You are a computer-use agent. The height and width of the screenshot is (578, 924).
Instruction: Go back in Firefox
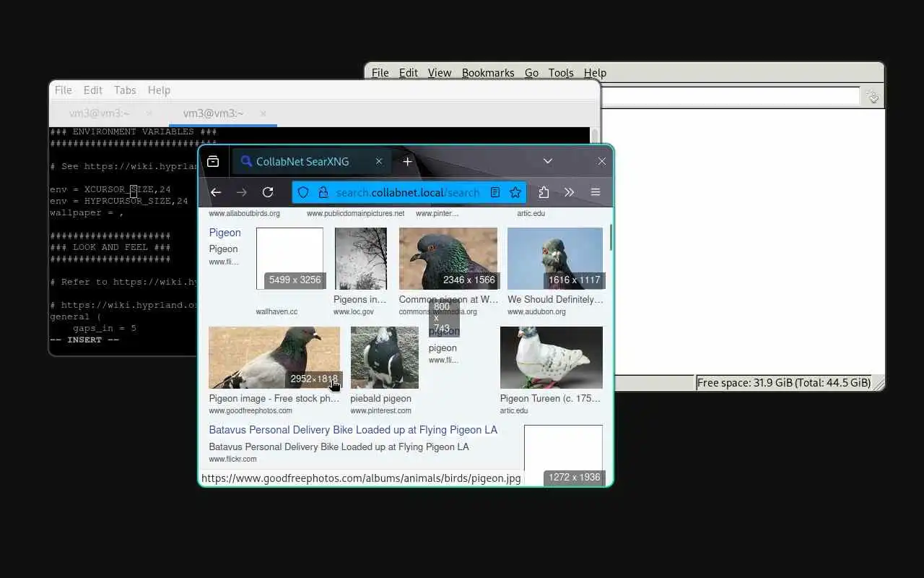pos(215,192)
